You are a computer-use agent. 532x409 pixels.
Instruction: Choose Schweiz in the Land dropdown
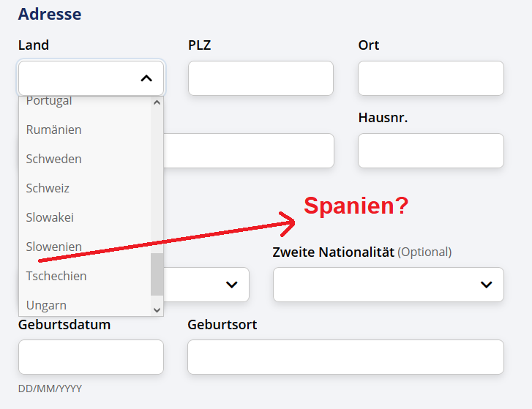[x=85, y=188]
